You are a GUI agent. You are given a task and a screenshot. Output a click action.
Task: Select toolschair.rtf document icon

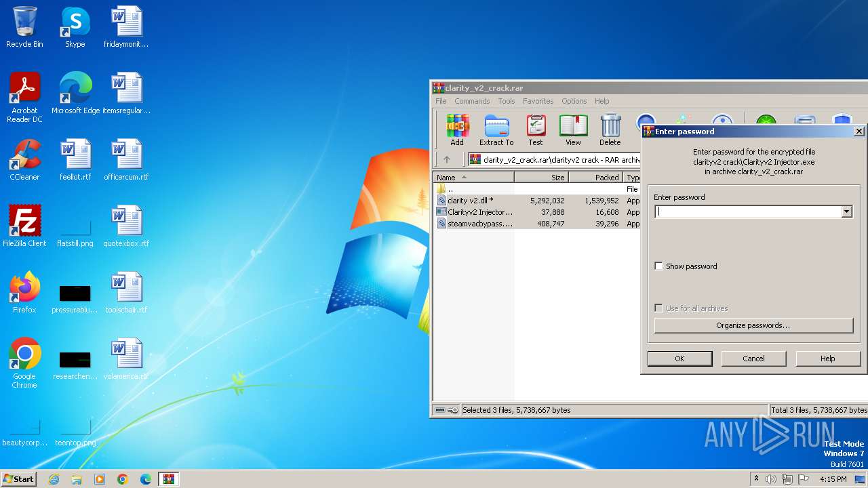click(x=126, y=293)
